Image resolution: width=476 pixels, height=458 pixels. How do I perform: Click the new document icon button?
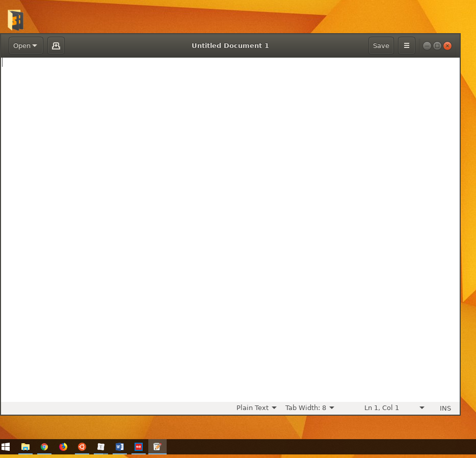(56, 46)
